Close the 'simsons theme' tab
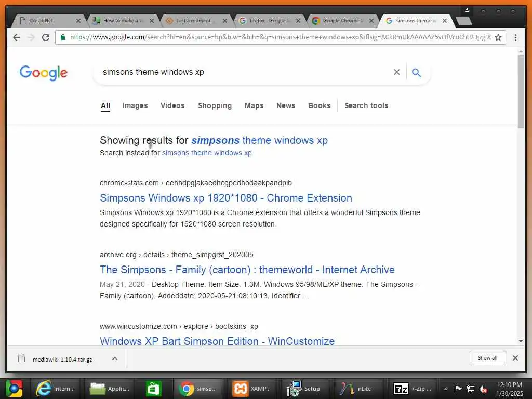The image size is (532, 399). [x=445, y=21]
